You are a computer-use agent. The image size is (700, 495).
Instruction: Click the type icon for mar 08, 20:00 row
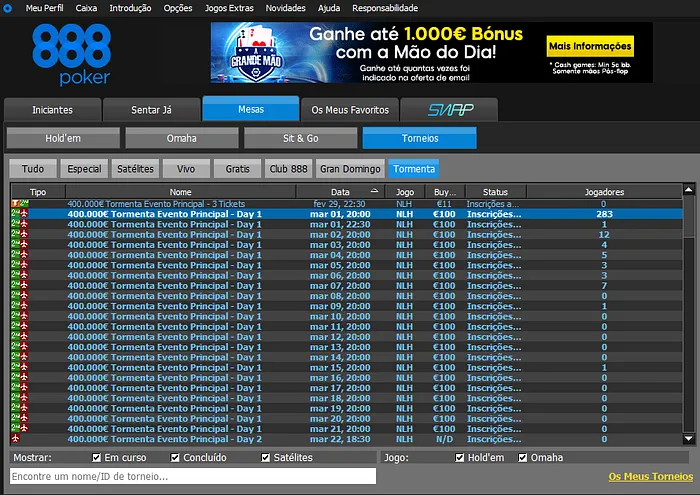click(x=20, y=296)
